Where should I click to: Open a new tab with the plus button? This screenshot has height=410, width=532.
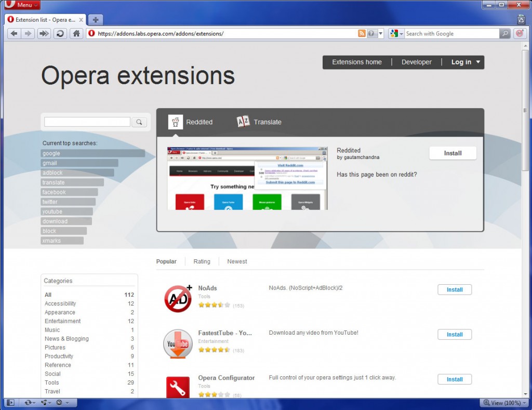(x=96, y=20)
